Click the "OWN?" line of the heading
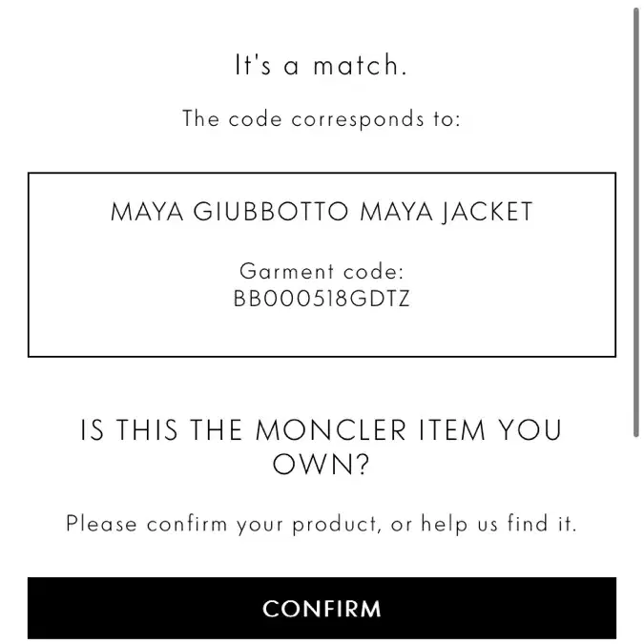The image size is (644, 644). (x=321, y=464)
